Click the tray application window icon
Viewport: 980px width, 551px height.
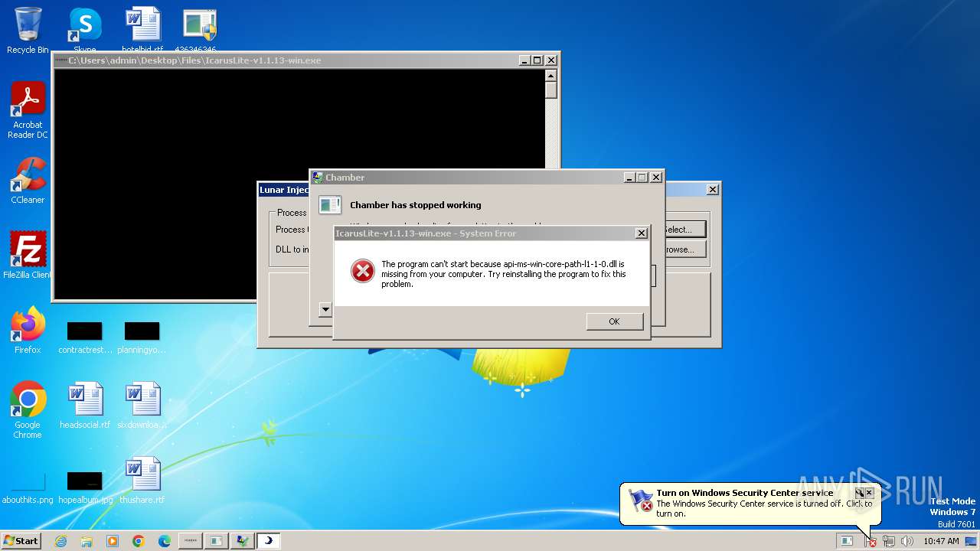(847, 541)
